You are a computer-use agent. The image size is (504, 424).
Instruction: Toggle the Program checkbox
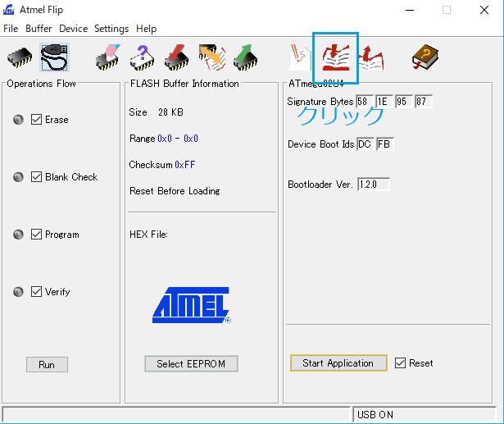(36, 234)
